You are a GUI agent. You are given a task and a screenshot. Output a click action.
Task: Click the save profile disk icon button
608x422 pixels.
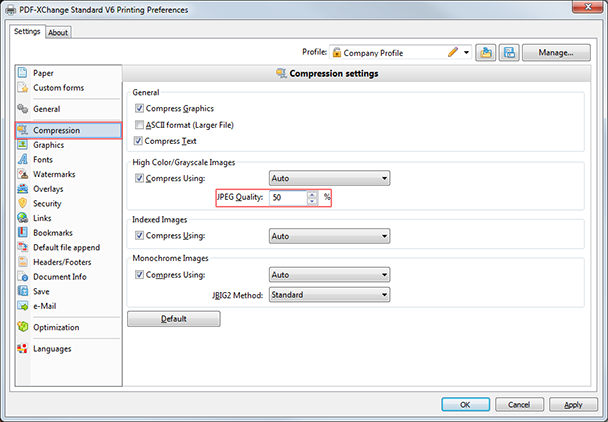click(x=509, y=52)
